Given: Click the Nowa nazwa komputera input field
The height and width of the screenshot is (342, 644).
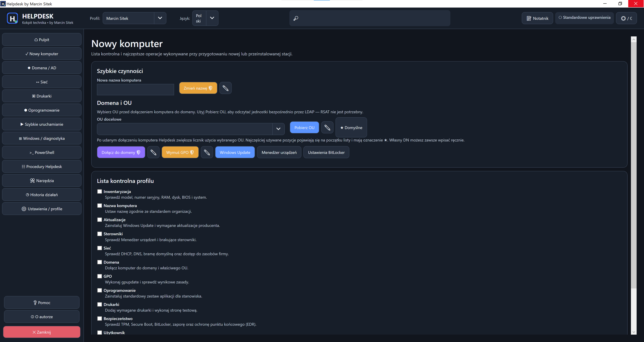Looking at the screenshot, I should click(x=136, y=90).
